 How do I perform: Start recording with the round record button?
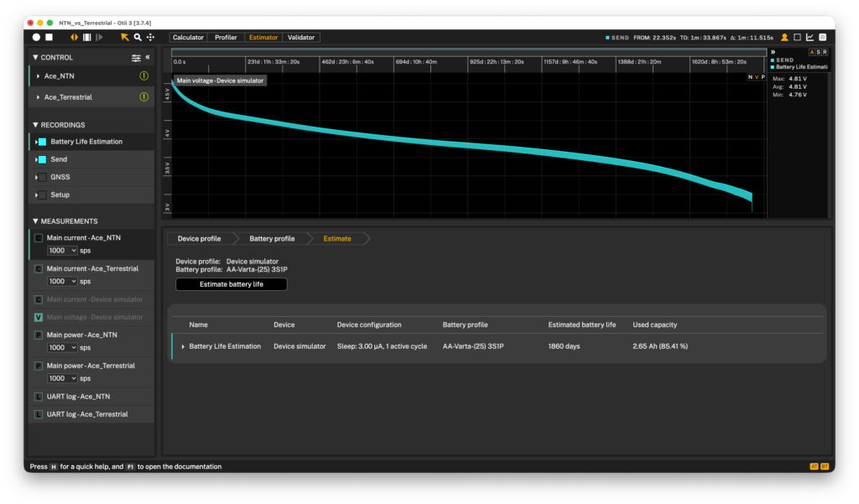pyautogui.click(x=36, y=37)
